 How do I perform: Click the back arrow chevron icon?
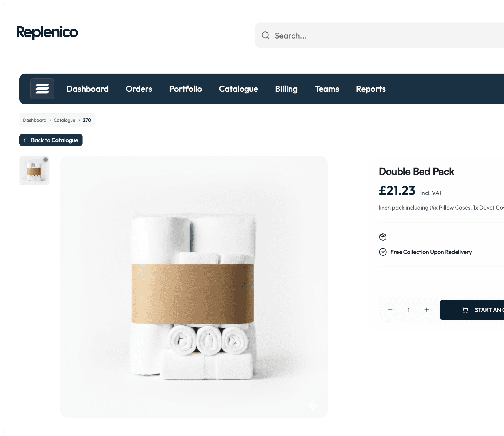25,140
